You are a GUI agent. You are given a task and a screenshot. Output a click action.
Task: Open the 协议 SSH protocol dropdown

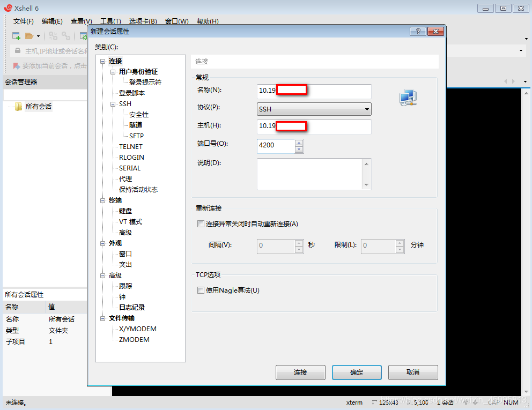(314, 109)
